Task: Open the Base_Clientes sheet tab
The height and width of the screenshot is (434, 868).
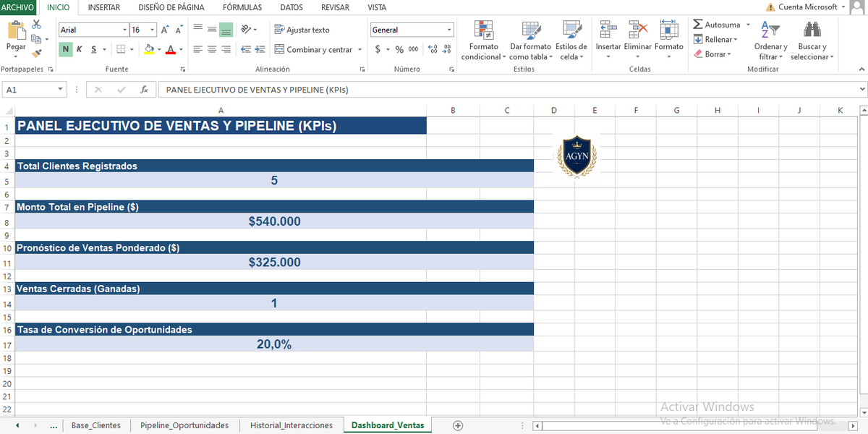Action: click(96, 425)
